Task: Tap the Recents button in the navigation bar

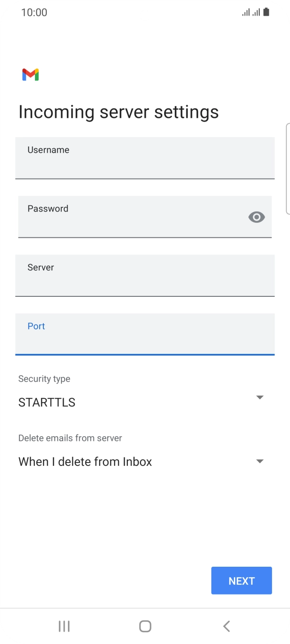Action: [x=64, y=626]
